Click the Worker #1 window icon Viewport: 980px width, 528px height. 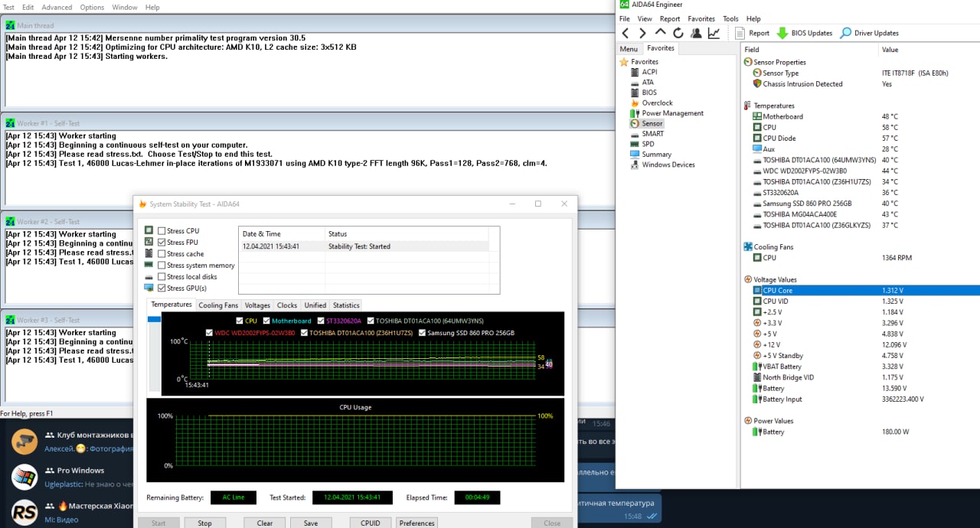[10, 123]
